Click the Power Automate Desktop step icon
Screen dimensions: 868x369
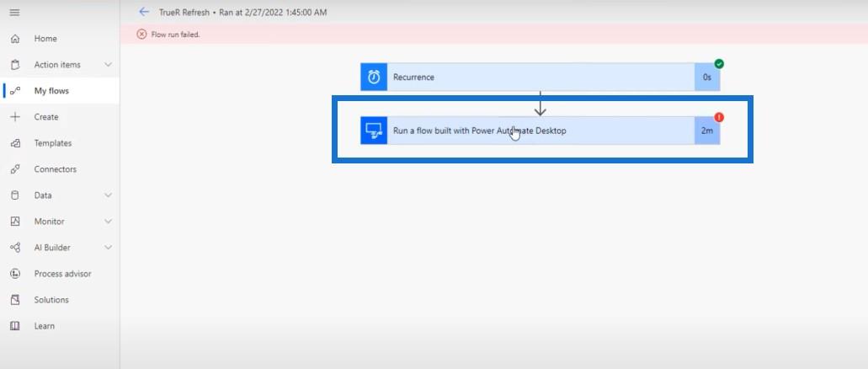pyautogui.click(x=374, y=131)
